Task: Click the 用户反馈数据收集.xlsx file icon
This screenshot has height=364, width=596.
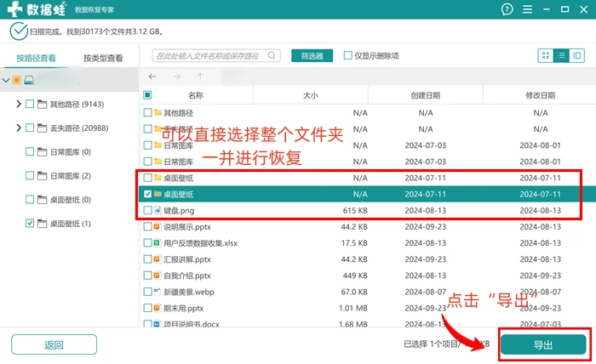Action: click(x=157, y=243)
